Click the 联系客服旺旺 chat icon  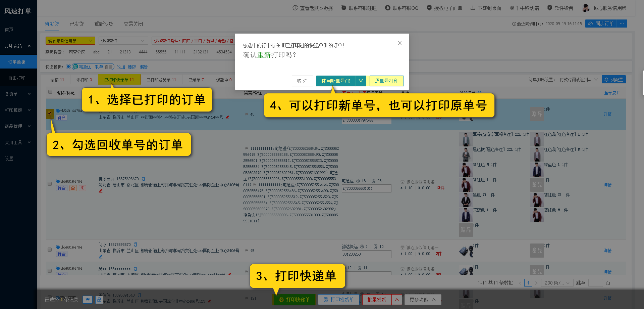(344, 8)
